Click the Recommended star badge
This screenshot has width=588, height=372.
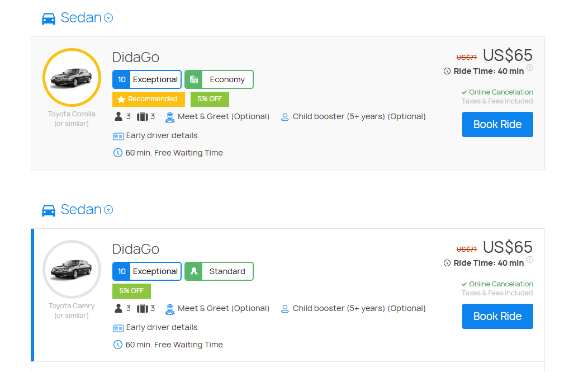coord(149,99)
